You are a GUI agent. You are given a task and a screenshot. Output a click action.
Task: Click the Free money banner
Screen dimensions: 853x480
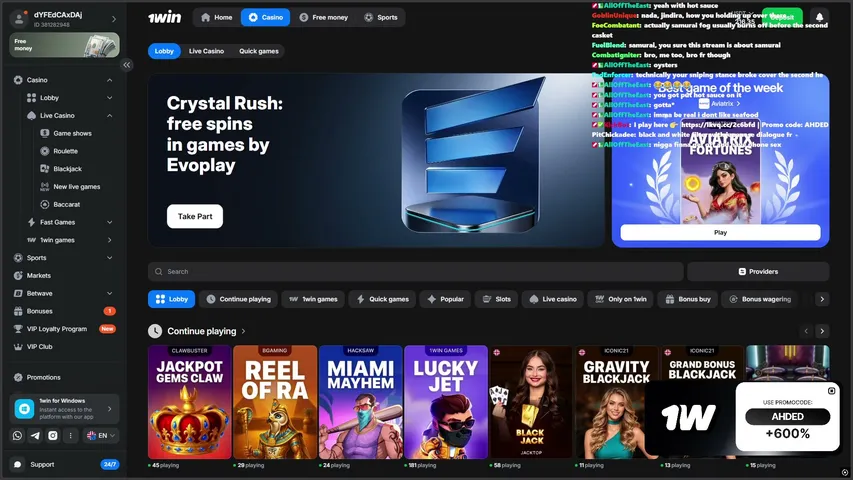pyautogui.click(x=64, y=45)
